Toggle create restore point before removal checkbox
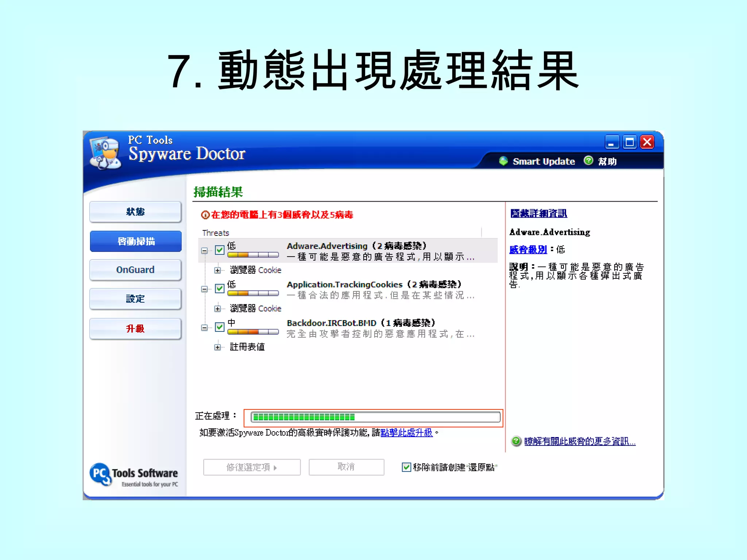 point(406,467)
